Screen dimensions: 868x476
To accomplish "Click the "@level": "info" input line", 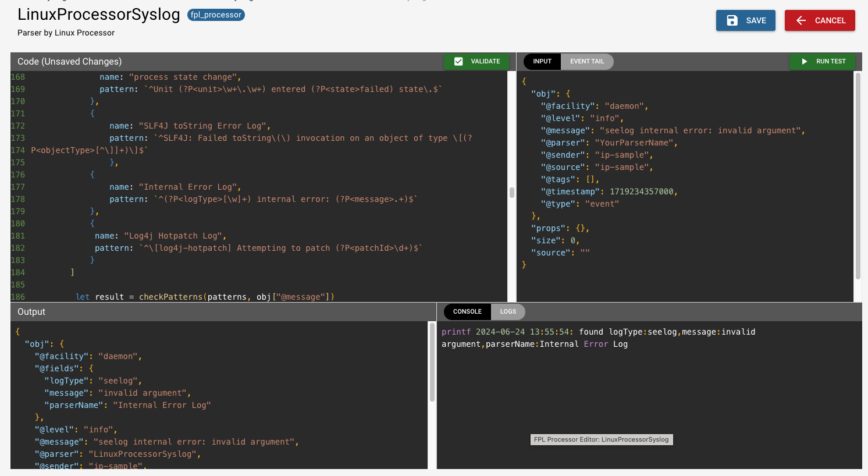I will click(x=582, y=118).
